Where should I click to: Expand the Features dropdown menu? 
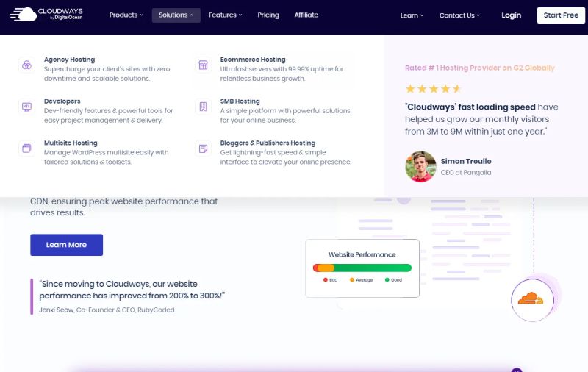click(225, 15)
